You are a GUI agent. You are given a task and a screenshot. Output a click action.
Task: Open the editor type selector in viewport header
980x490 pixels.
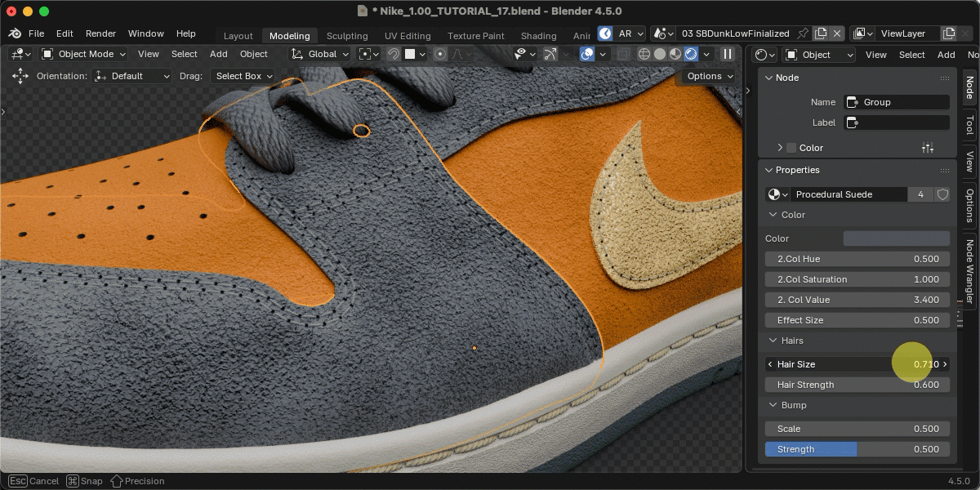21,54
